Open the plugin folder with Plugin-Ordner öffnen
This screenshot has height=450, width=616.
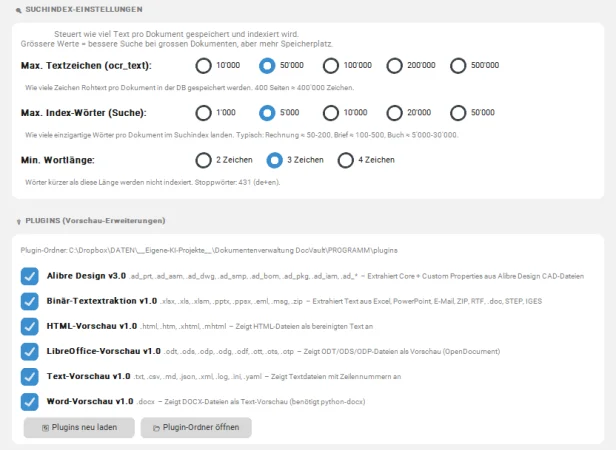pyautogui.click(x=196, y=427)
